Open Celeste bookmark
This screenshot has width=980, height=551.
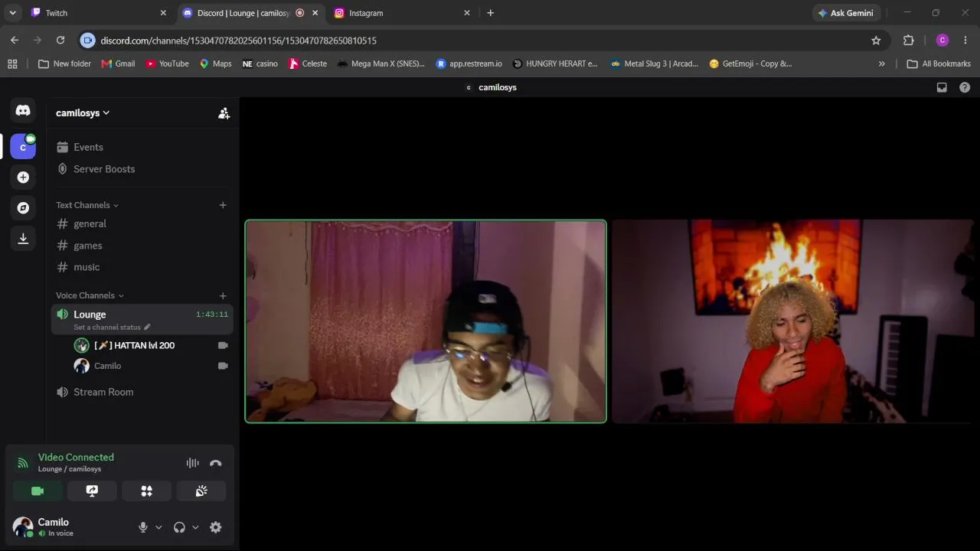tap(307, 64)
